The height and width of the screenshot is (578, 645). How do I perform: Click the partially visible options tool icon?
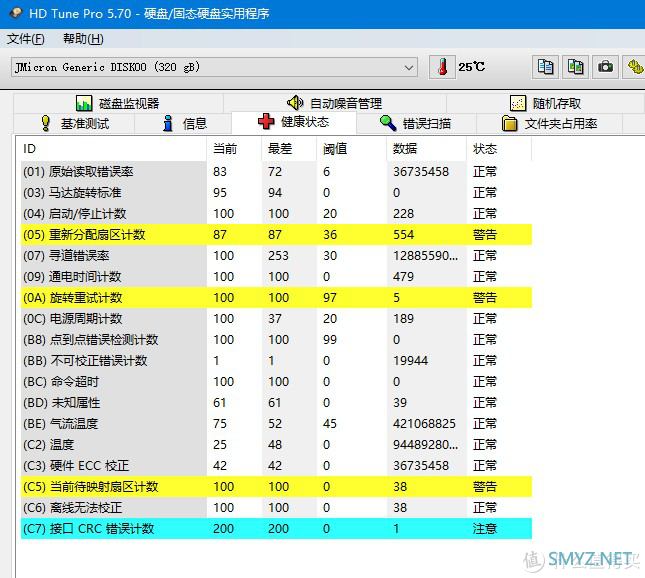(635, 67)
